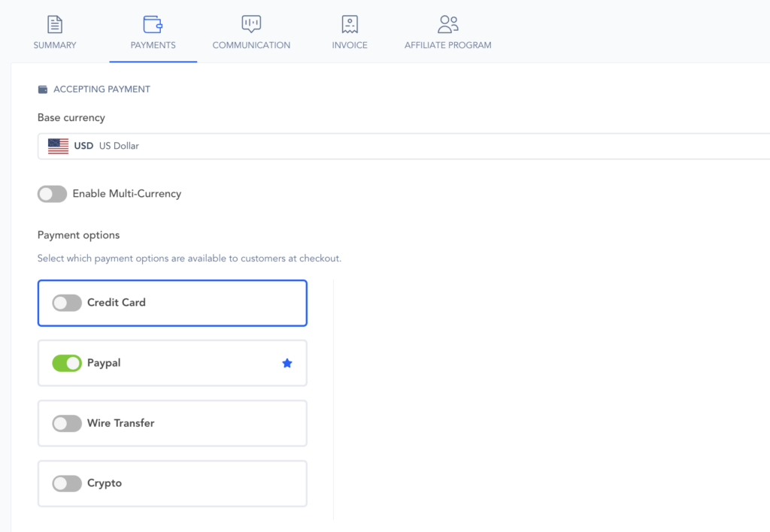Disable the Paypal payment toggle
The height and width of the screenshot is (532, 770).
(x=67, y=364)
